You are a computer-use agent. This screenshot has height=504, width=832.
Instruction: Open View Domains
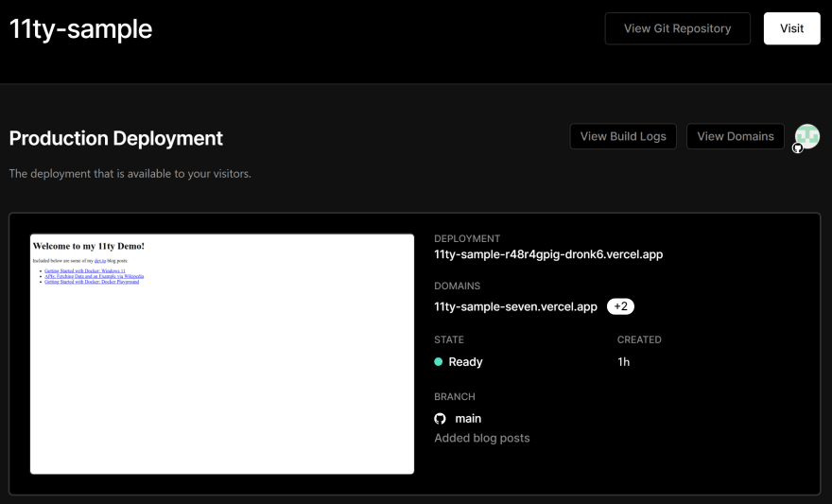736,136
